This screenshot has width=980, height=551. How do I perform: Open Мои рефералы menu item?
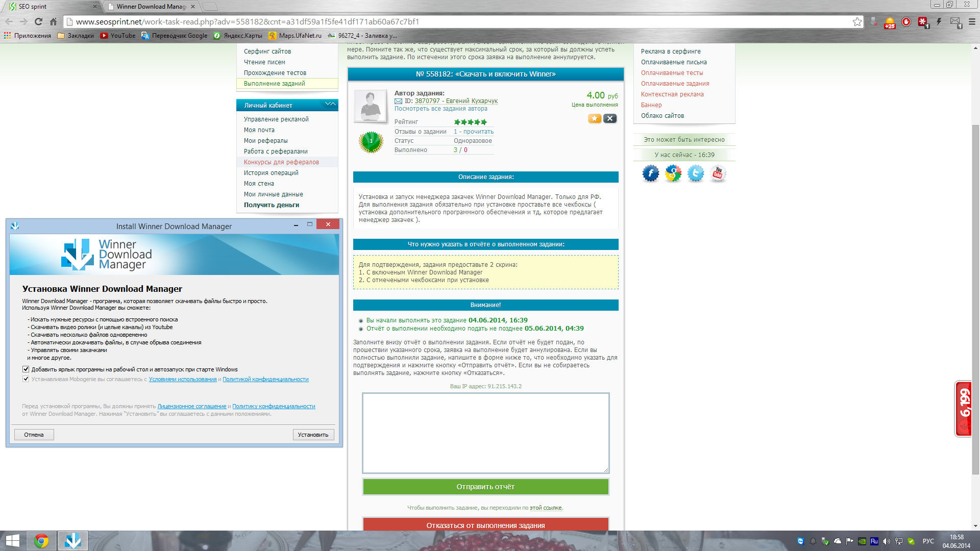265,141
